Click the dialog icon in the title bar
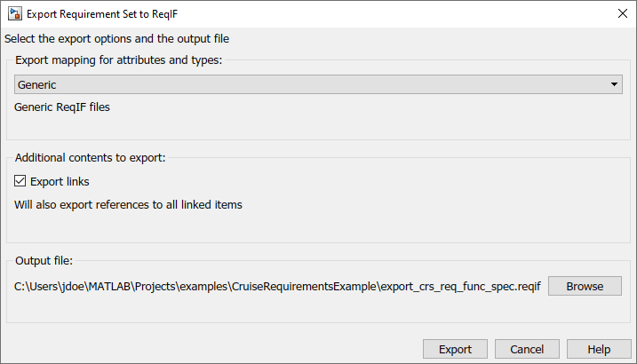 [x=13, y=13]
